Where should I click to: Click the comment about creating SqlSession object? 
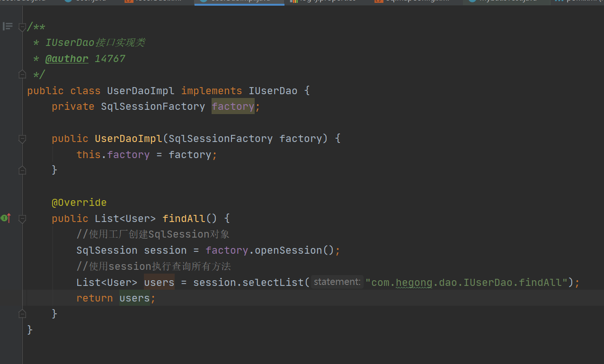[x=153, y=234]
